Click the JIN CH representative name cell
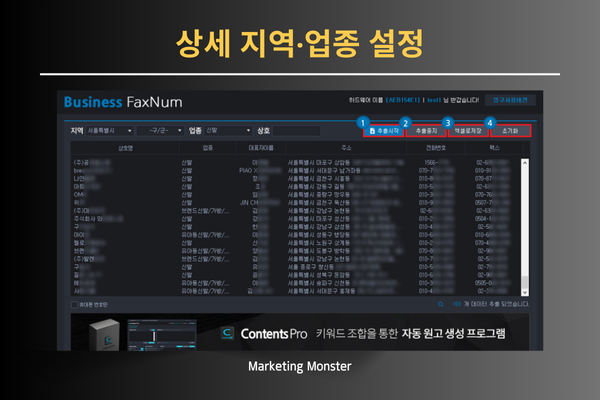600x400 pixels. point(259,203)
